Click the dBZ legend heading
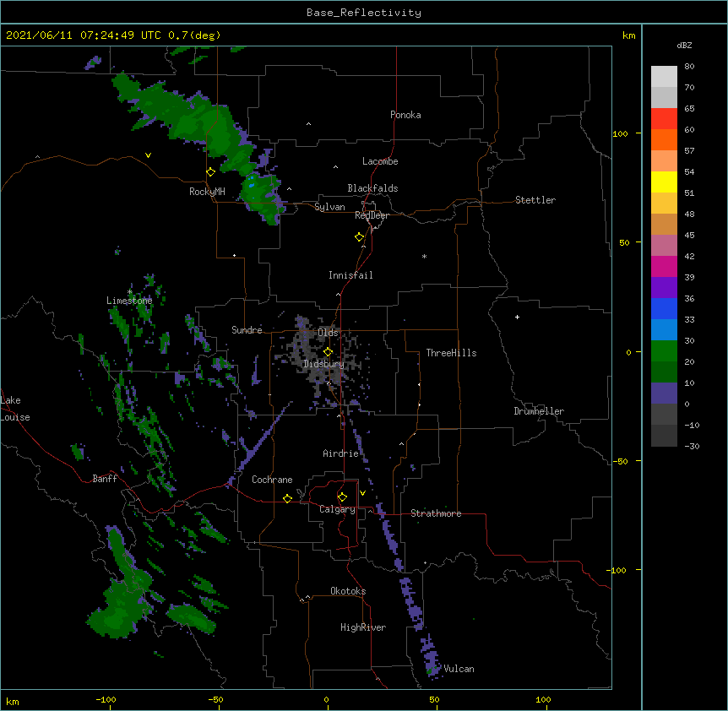This screenshot has height=711, width=728. click(684, 45)
